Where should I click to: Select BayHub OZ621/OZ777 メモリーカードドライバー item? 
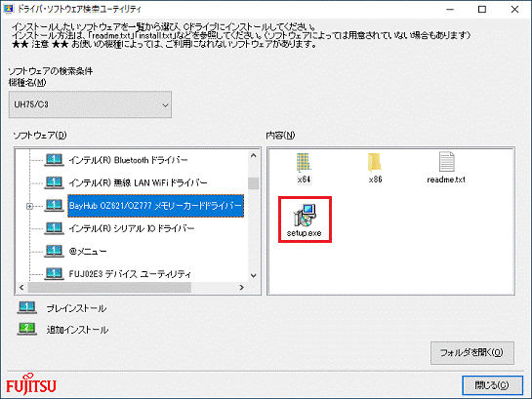pos(156,206)
